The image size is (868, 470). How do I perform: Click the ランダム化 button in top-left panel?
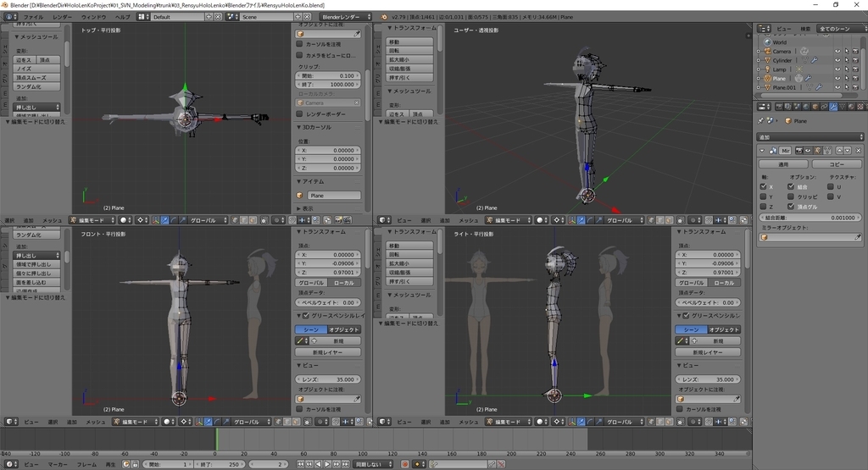pyautogui.click(x=36, y=86)
